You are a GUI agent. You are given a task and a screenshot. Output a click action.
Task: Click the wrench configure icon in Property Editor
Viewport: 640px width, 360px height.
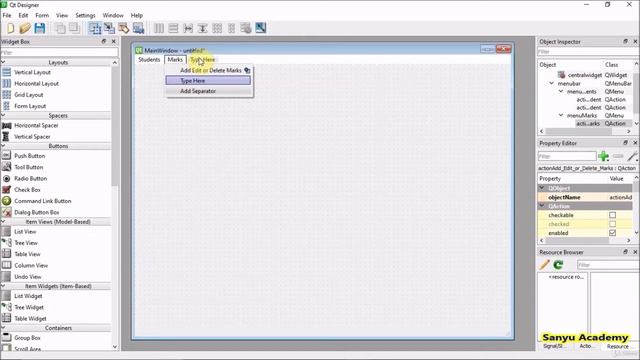coord(633,156)
